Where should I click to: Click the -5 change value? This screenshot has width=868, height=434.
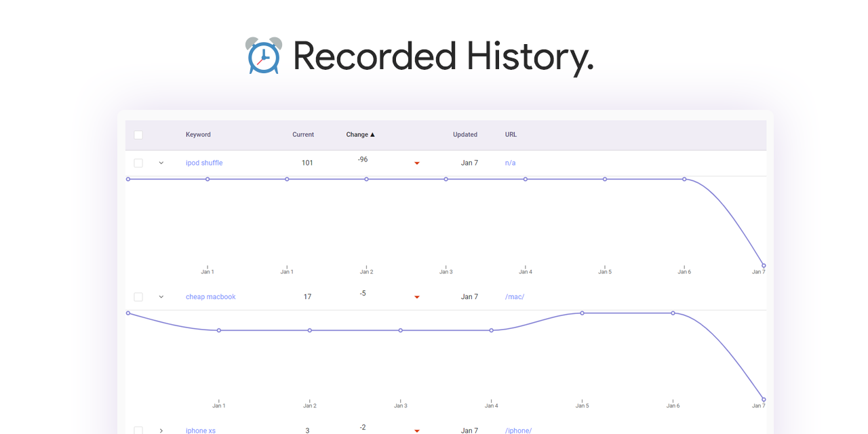[363, 294]
